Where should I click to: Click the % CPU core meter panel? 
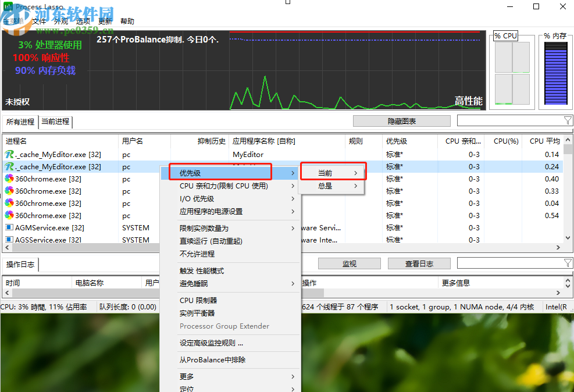pyautogui.click(x=512, y=73)
